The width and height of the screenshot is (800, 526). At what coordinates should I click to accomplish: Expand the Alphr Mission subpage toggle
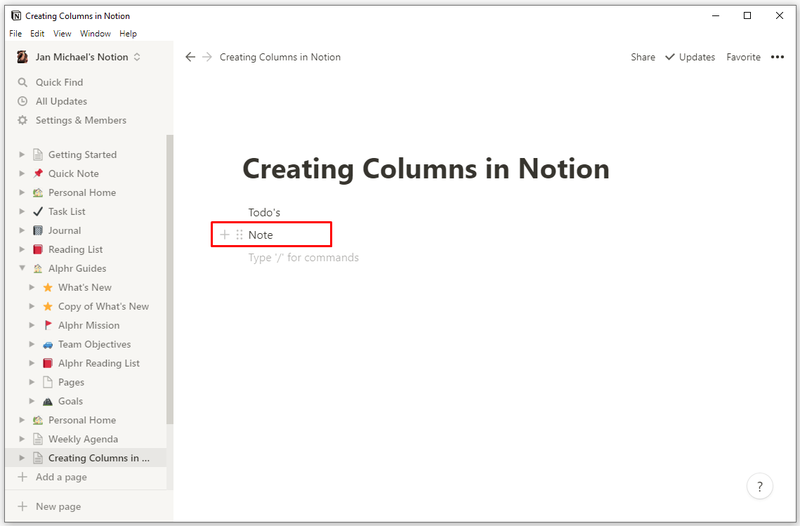(32, 325)
